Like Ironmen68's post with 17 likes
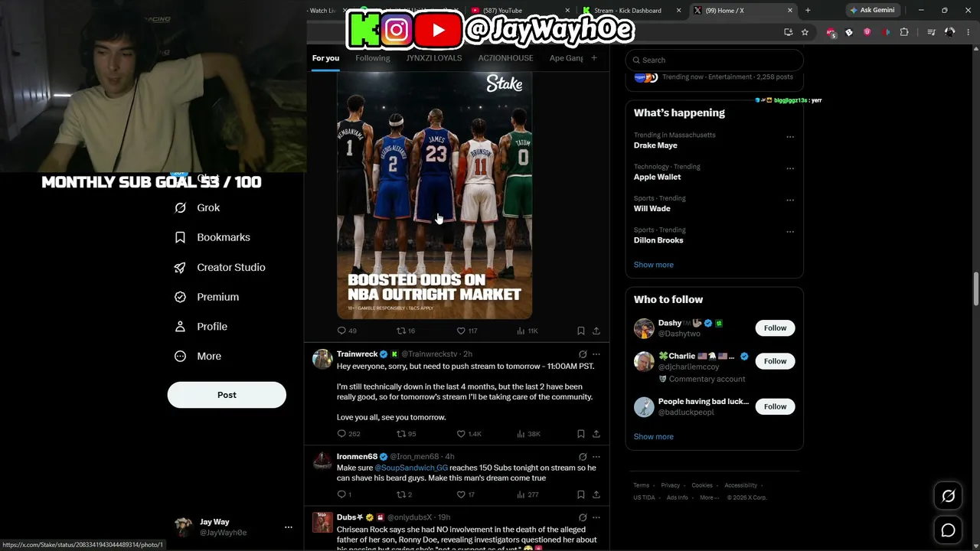 [465, 494]
